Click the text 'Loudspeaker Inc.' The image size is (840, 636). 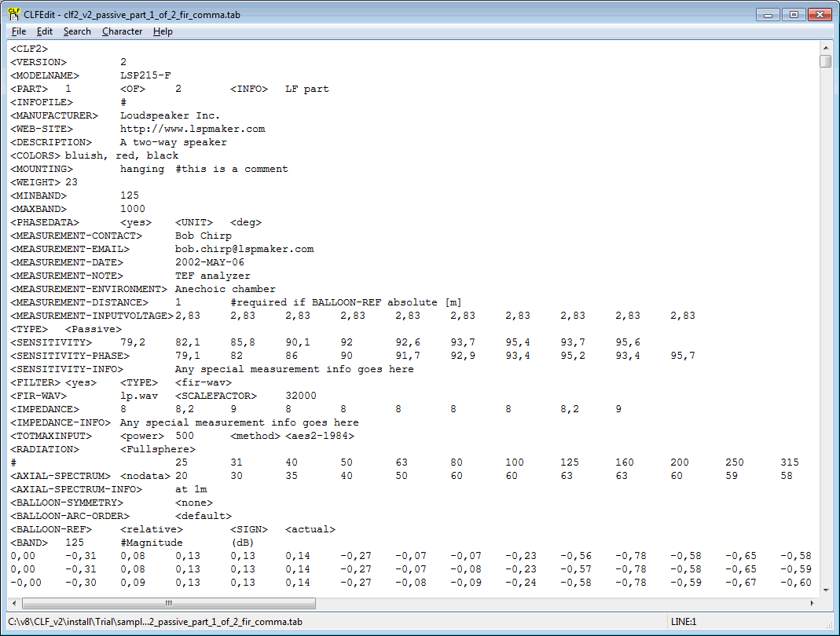pyautogui.click(x=170, y=115)
